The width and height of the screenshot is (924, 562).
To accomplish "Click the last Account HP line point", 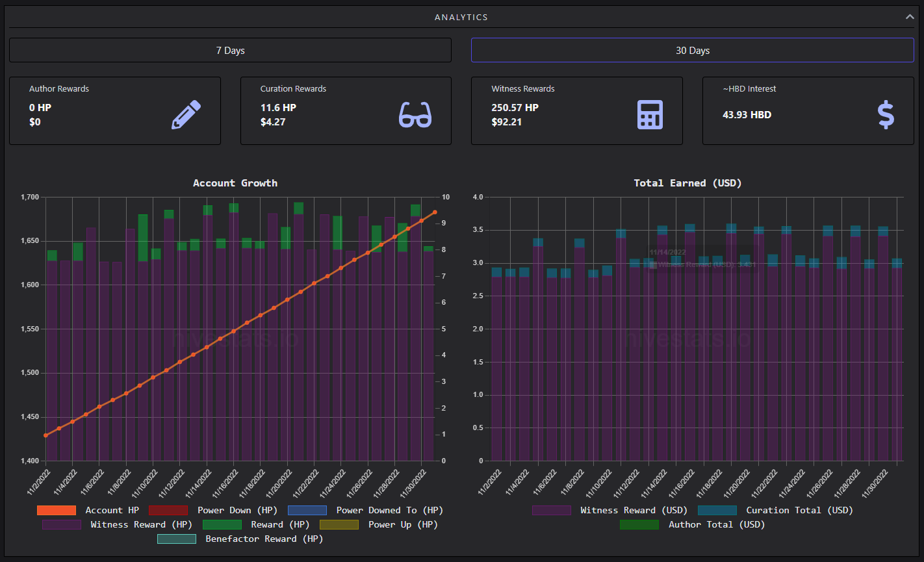I will point(435,212).
